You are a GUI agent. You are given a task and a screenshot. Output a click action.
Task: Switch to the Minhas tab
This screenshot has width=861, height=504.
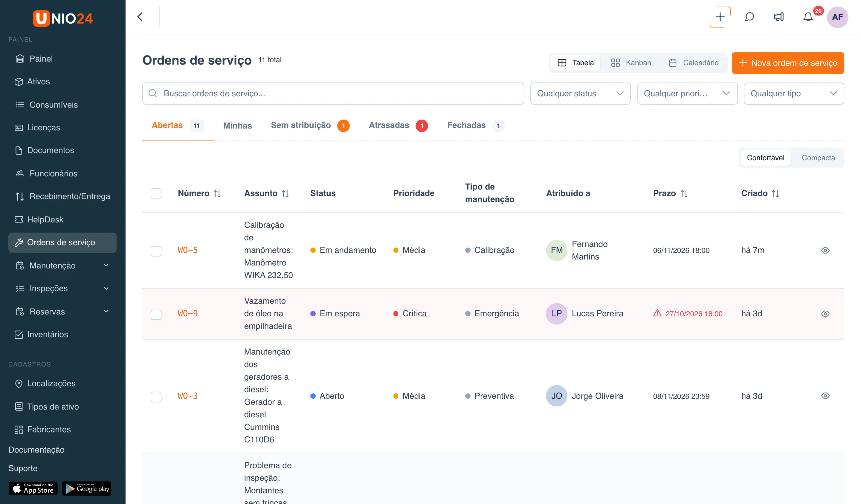(237, 126)
